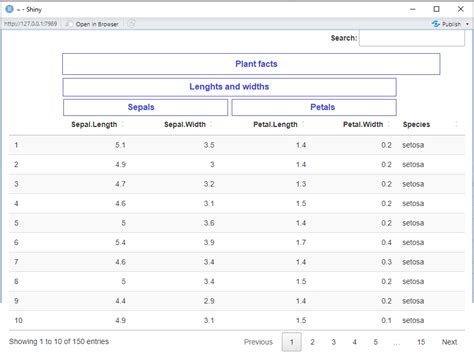
Task: Go to page 5
Action: (x=375, y=342)
